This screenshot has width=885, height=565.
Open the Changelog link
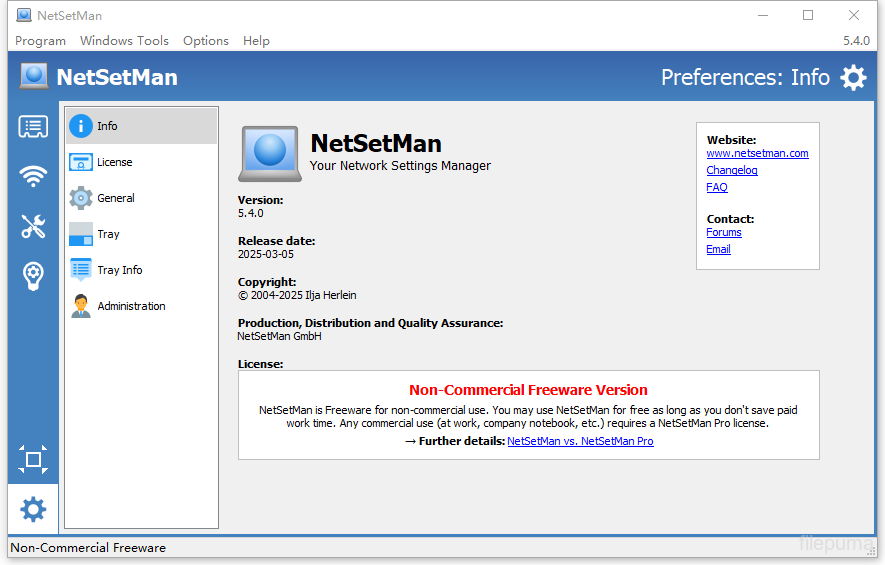click(x=732, y=171)
